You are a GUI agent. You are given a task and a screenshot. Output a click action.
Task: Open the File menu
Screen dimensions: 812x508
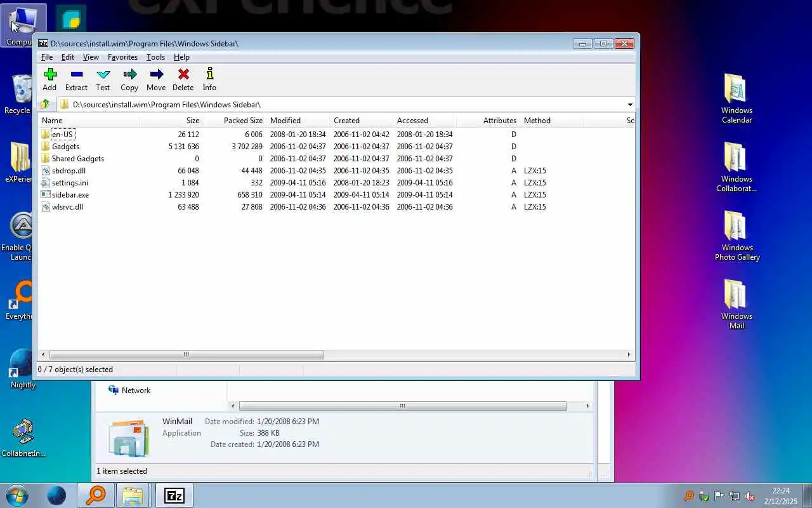point(47,57)
